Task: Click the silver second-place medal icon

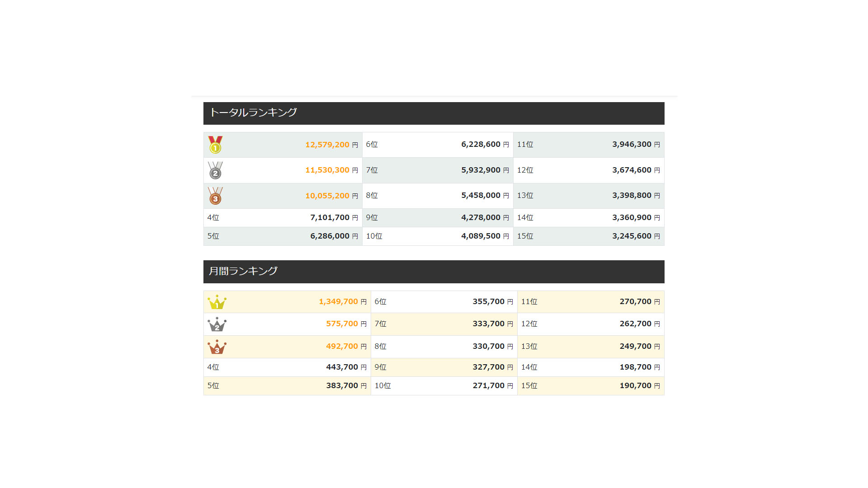Action: pos(215,170)
